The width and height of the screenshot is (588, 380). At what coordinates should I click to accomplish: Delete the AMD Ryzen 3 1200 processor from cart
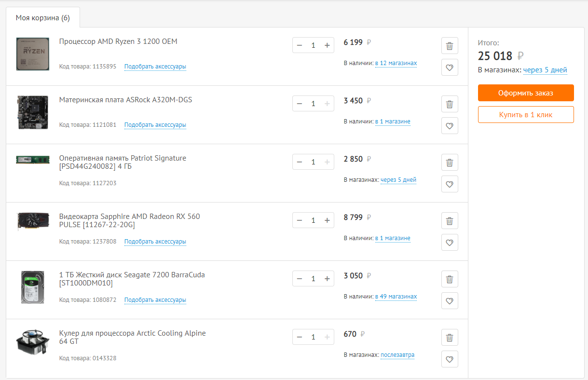[450, 46]
